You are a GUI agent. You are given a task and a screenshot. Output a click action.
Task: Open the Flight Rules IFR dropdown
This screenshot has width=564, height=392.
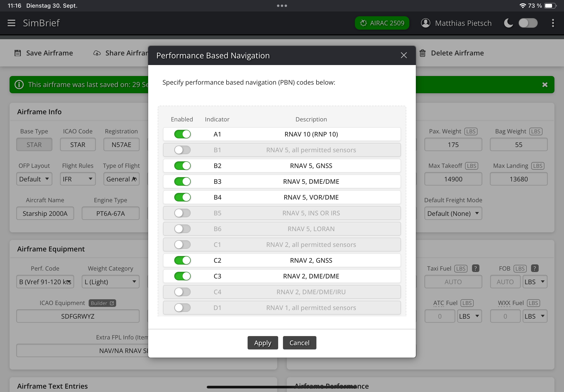pos(78,179)
